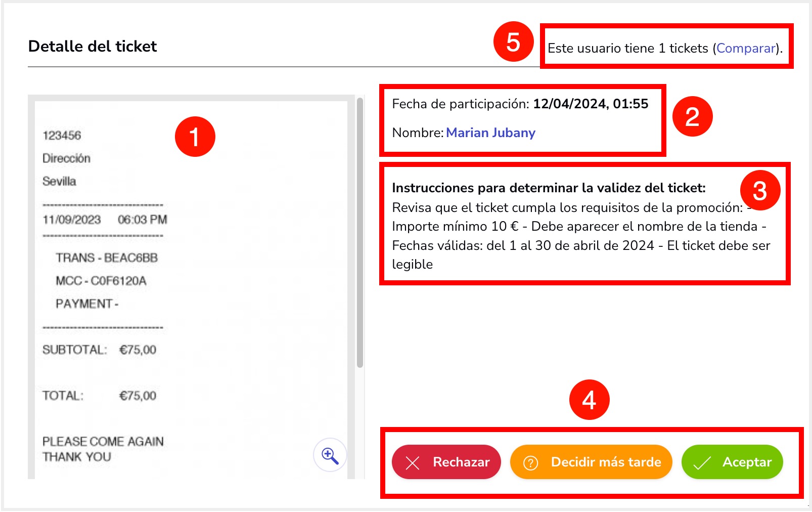Click the red circle marker numbered 4
Viewport: 812px width, 512px height.
[589, 400]
